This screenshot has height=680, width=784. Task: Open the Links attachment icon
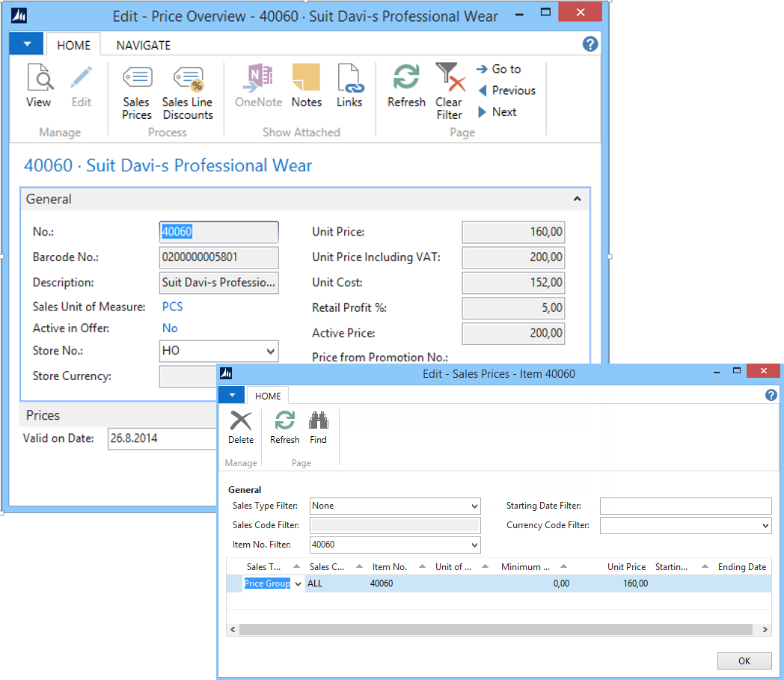coord(349,87)
